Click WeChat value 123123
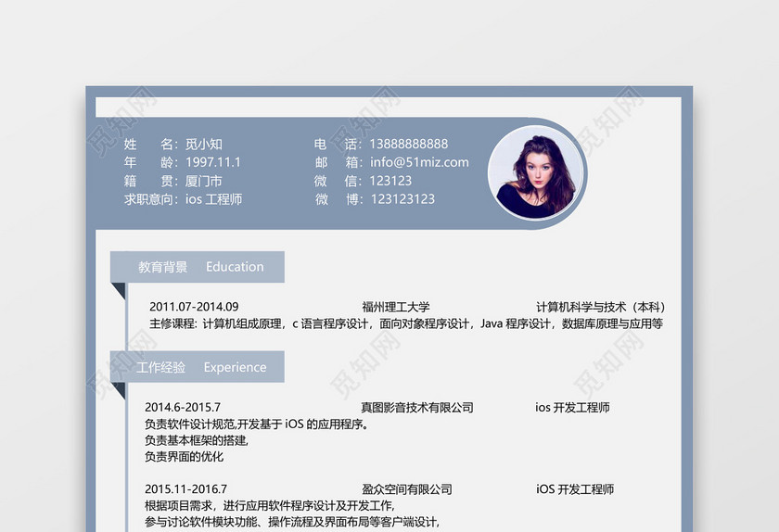 [x=390, y=181]
